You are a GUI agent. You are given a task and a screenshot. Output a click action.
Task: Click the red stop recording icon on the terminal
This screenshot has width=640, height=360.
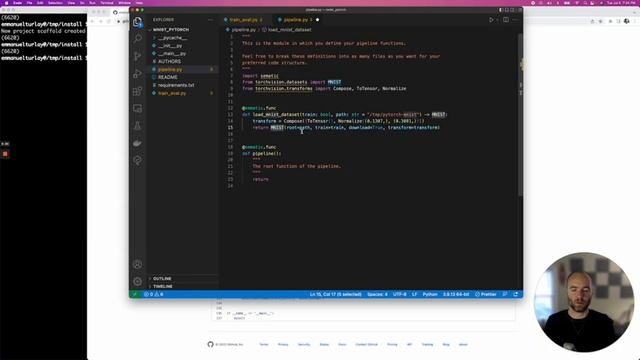click(5, 154)
